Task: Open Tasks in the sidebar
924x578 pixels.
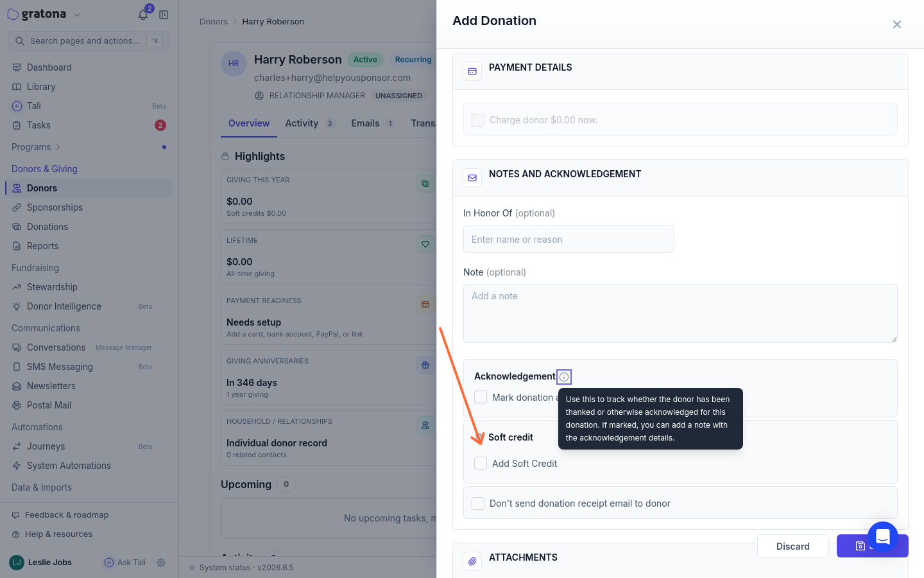Action: coord(89,125)
